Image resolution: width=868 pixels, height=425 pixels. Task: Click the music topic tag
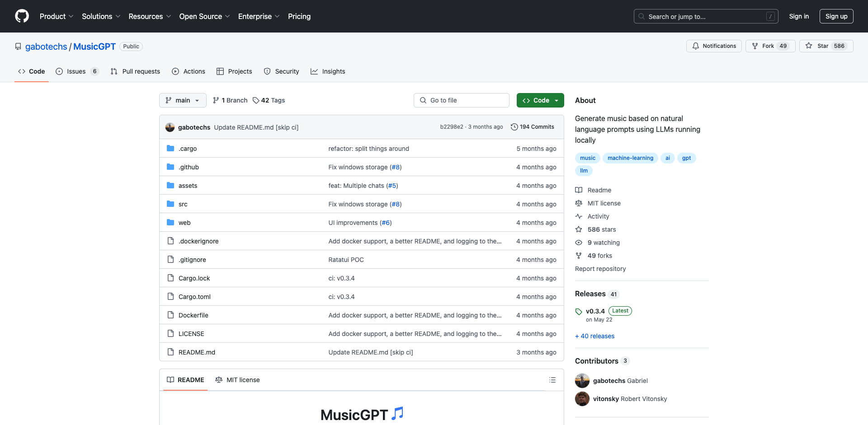(587, 158)
